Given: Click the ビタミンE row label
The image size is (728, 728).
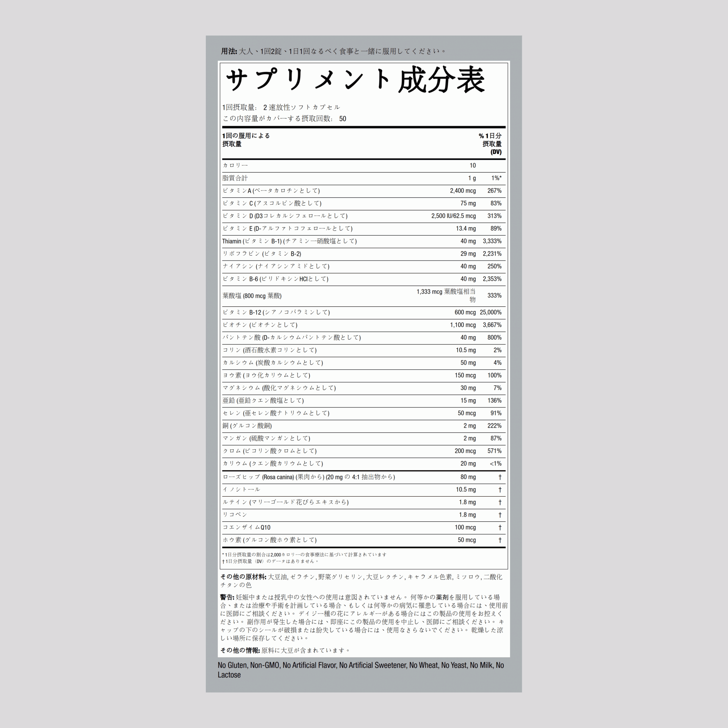Looking at the screenshot, I should (288, 228).
